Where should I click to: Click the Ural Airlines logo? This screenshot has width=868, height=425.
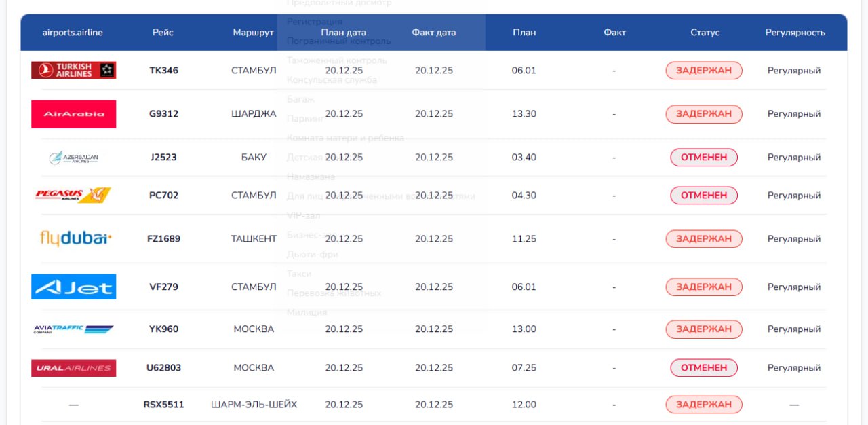click(x=73, y=368)
